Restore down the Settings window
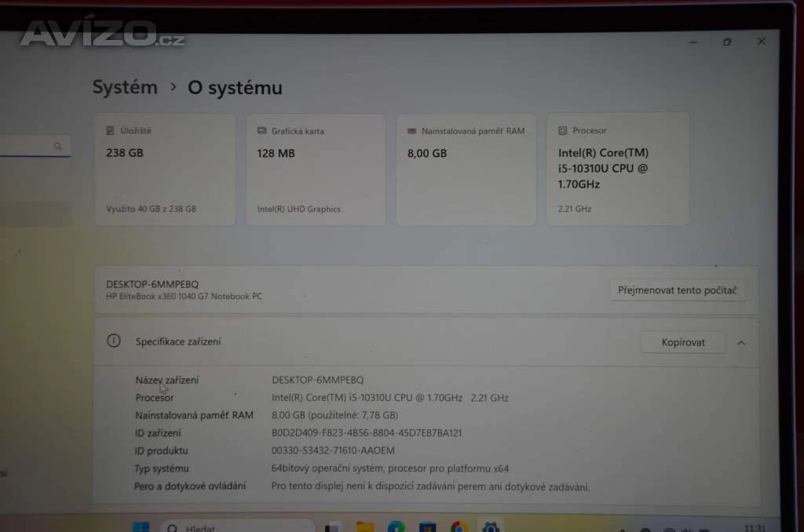The width and height of the screenshot is (804, 532). [x=727, y=42]
